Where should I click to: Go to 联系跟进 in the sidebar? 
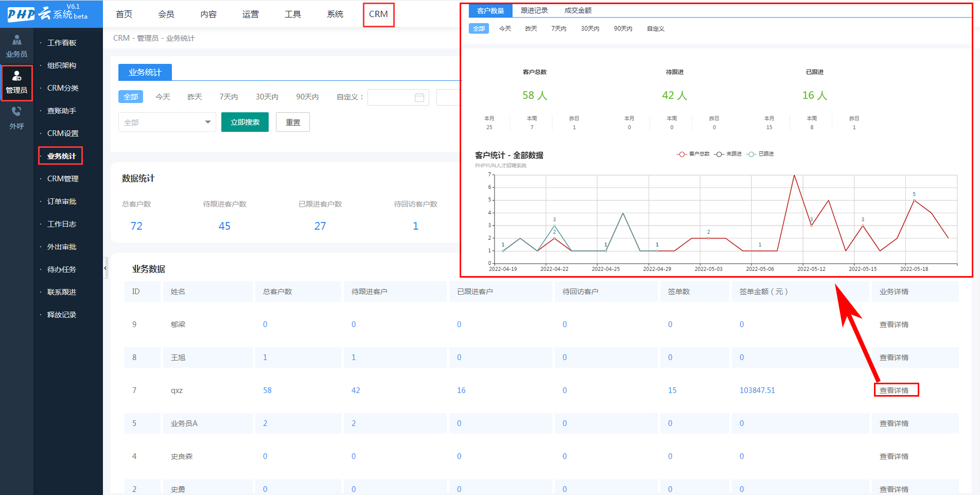(x=62, y=292)
